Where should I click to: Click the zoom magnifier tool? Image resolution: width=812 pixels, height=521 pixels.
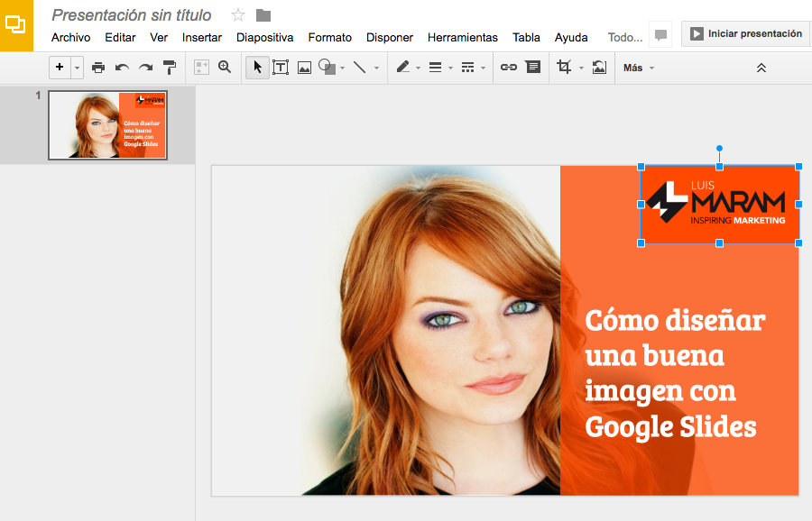pyautogui.click(x=225, y=68)
